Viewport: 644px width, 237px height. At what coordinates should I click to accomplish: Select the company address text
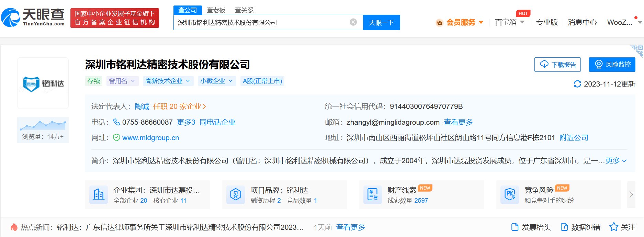click(451, 138)
